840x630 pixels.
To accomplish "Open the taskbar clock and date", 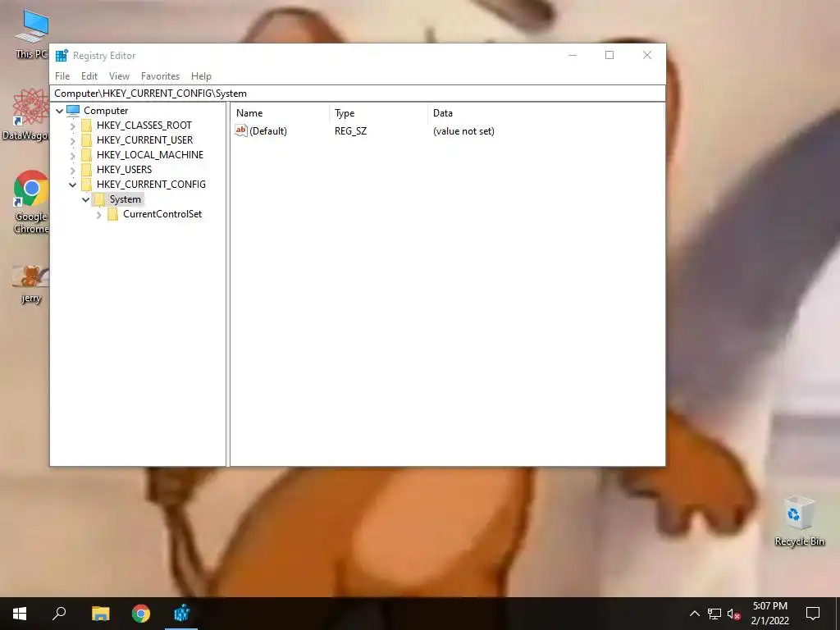I will pyautogui.click(x=769, y=614).
